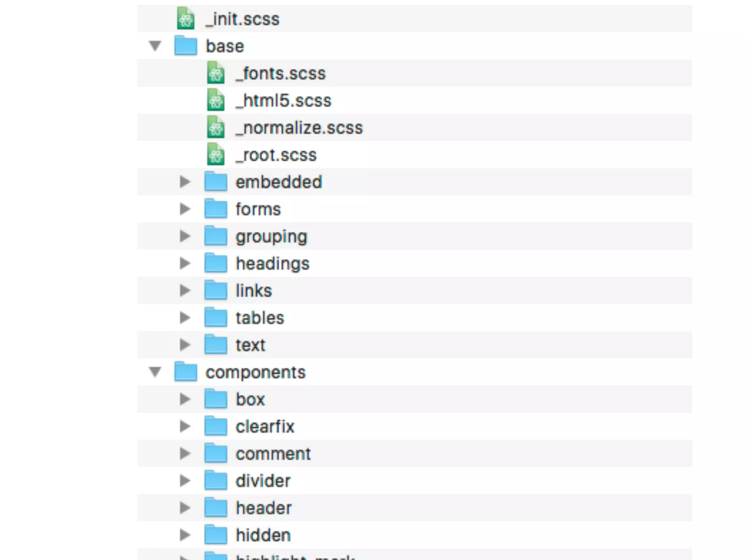Viewport: 747px width, 560px height.
Task: Select the components folder icon
Action: pos(185,372)
